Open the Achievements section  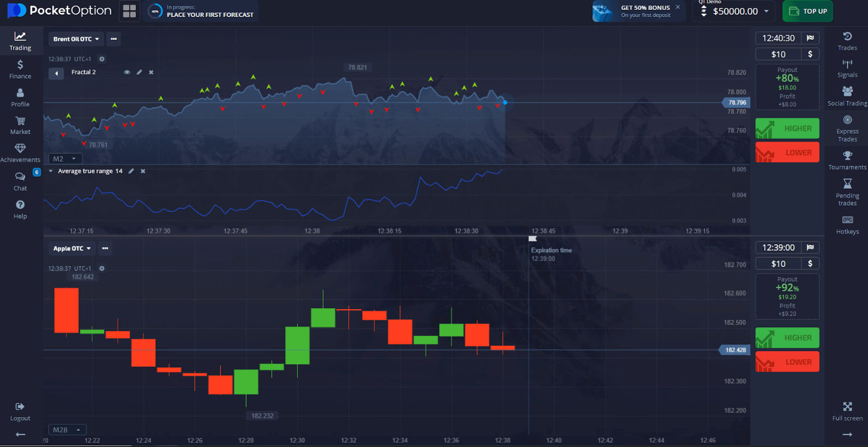[20, 153]
